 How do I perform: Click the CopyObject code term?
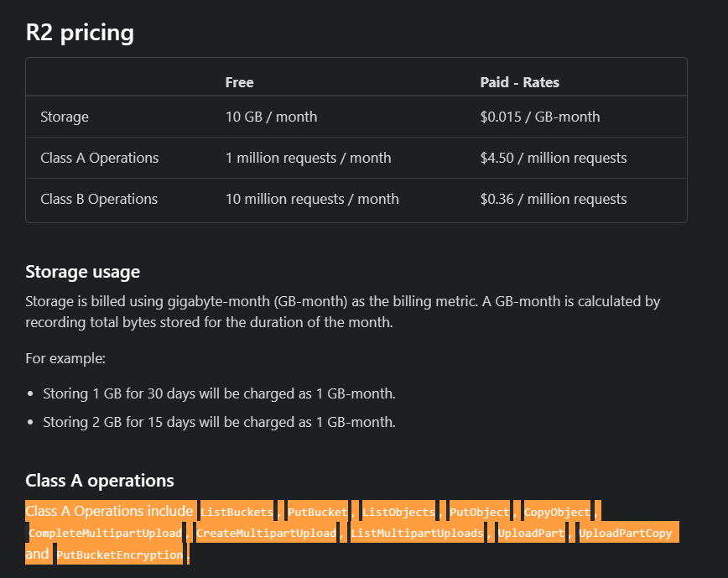[x=556, y=512]
